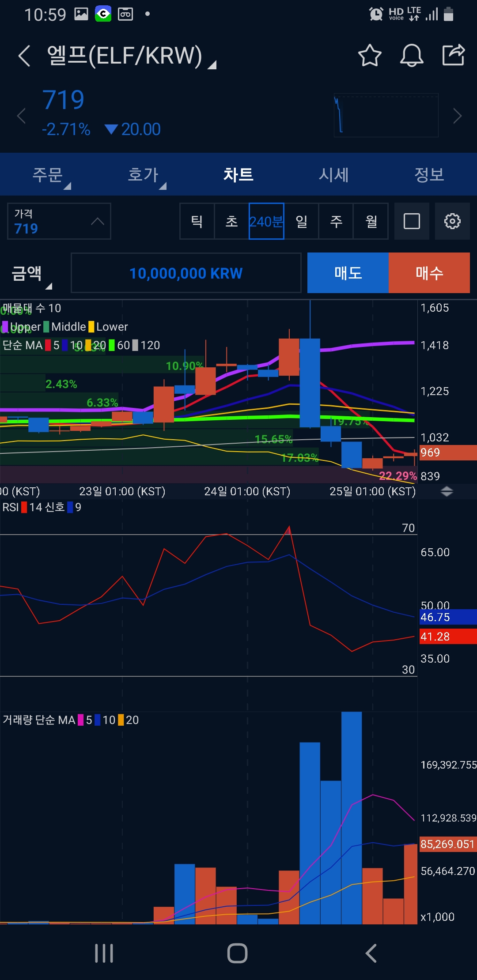Image resolution: width=477 pixels, height=980 pixels.
Task: Tap the 46.75 RSI signal value tag
Action: (448, 617)
